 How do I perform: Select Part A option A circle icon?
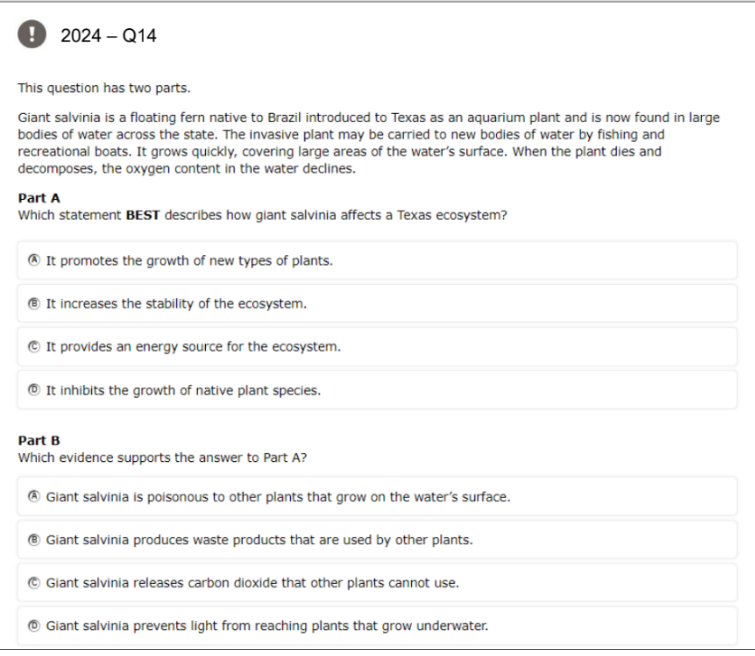[34, 260]
